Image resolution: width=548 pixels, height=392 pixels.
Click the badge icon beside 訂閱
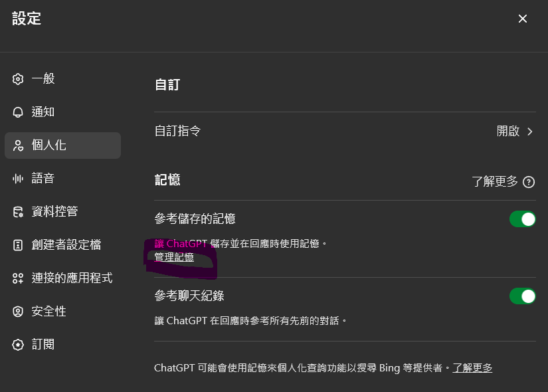(18, 345)
